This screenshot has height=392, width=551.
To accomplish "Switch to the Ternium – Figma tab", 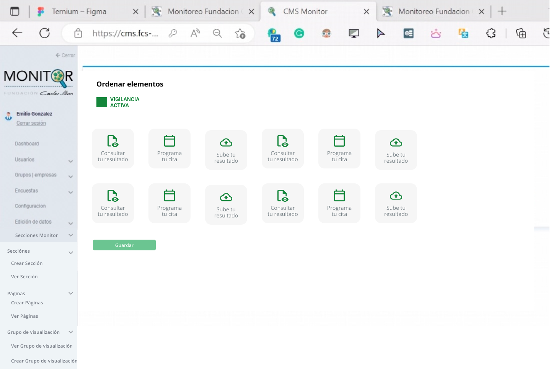I will 79,11.
